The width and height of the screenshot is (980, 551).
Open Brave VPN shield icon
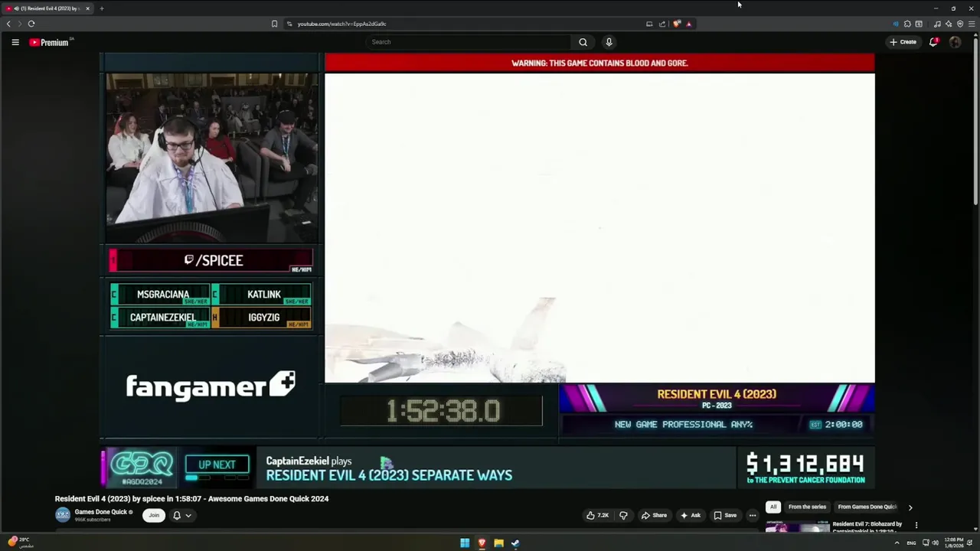point(960,24)
